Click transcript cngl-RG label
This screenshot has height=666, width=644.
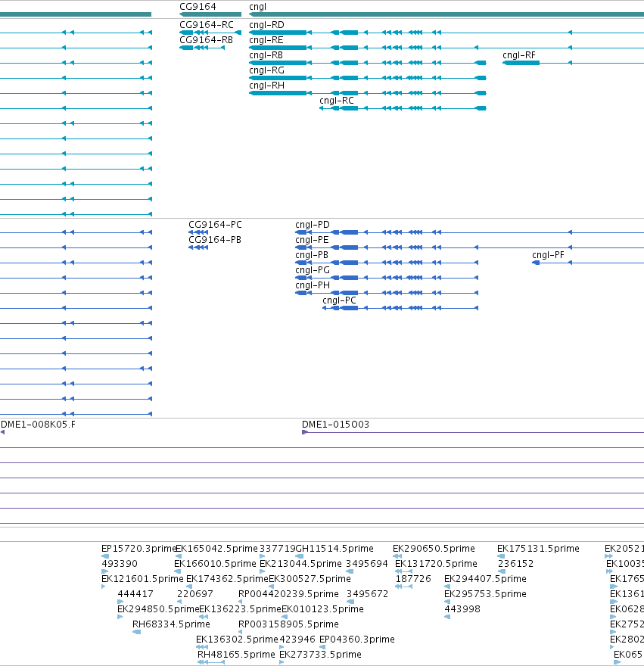[x=266, y=70]
